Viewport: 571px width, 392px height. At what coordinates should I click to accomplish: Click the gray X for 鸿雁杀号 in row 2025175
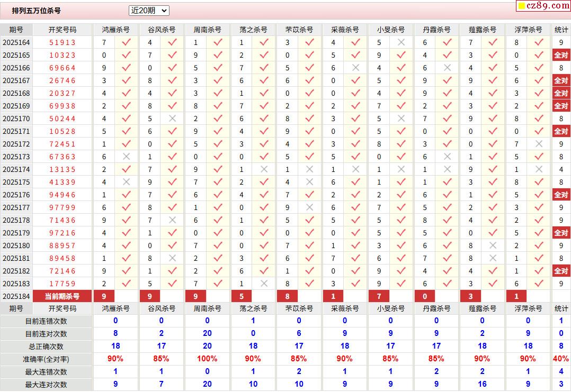coord(127,182)
